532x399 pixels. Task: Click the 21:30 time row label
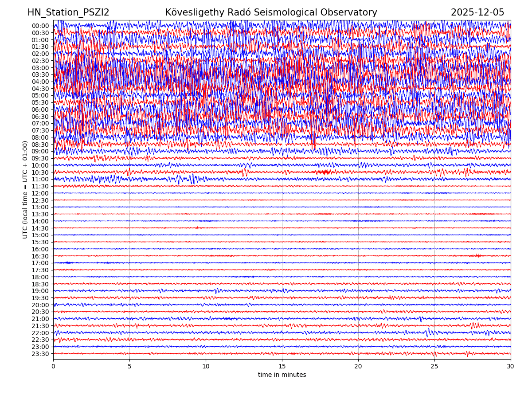coord(40,326)
